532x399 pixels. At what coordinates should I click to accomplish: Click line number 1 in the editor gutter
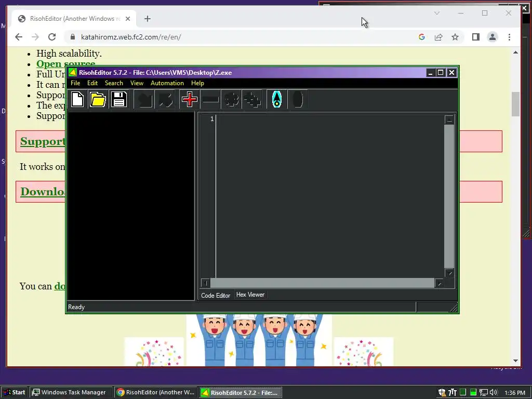click(x=212, y=119)
